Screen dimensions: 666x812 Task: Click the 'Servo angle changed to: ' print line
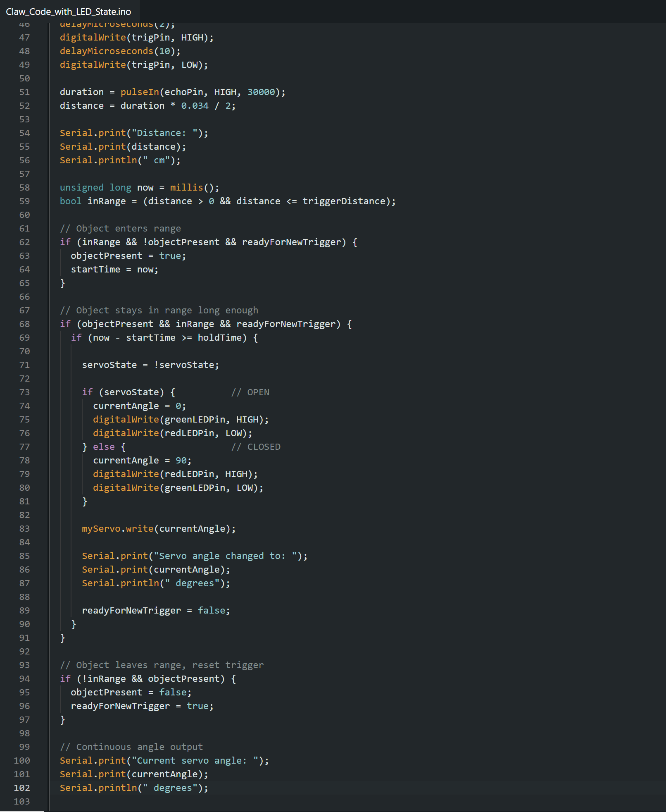pos(195,556)
